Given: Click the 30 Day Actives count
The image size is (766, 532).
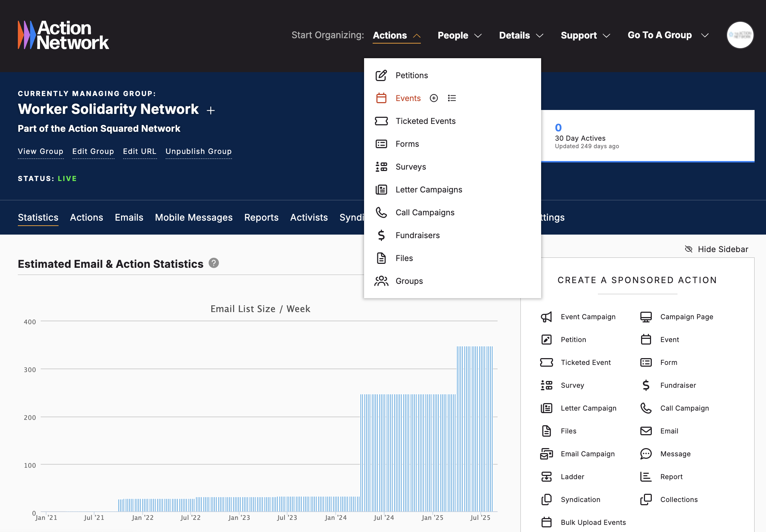Looking at the screenshot, I should [x=558, y=127].
